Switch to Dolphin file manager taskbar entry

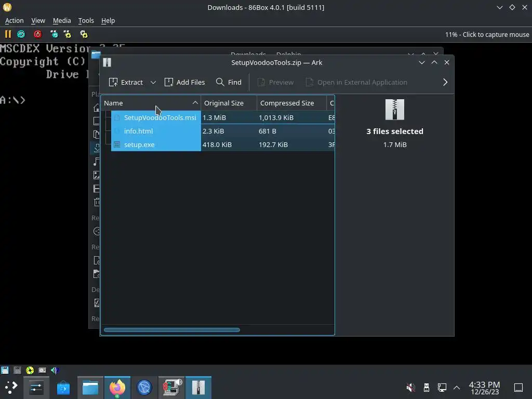[90, 388]
